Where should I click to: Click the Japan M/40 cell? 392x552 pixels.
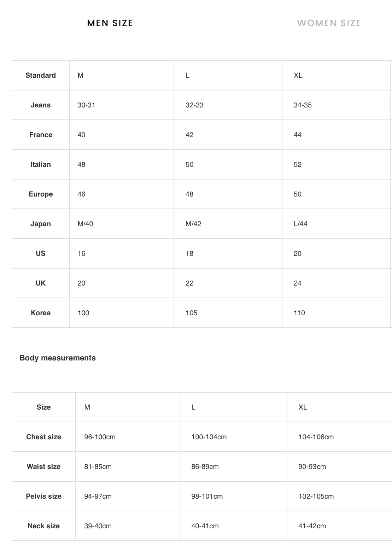pyautogui.click(x=86, y=224)
